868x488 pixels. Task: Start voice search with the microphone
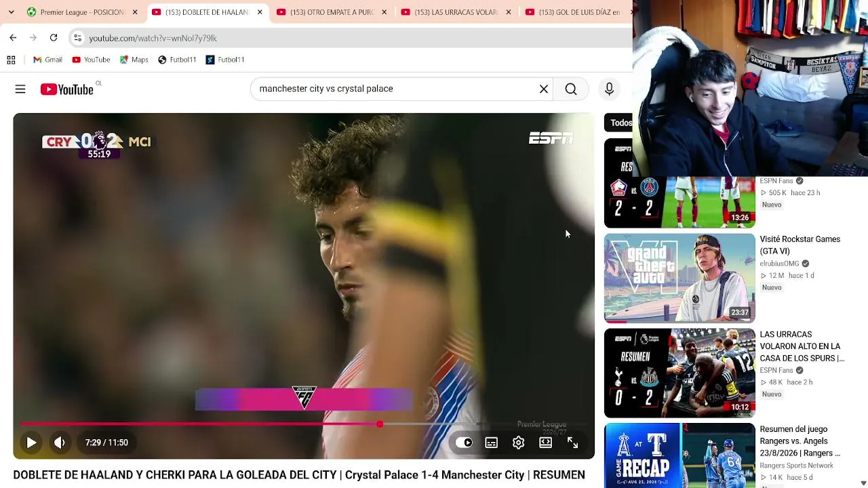pos(609,89)
